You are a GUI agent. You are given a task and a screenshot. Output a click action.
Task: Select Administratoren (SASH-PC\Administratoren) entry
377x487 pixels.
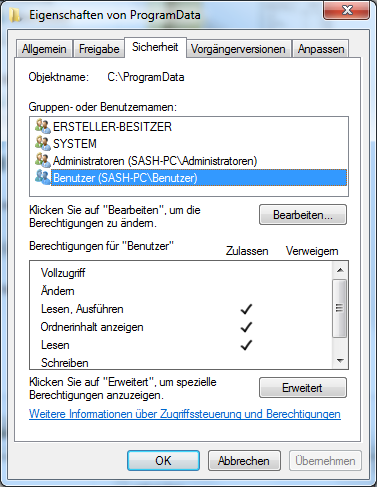(155, 161)
